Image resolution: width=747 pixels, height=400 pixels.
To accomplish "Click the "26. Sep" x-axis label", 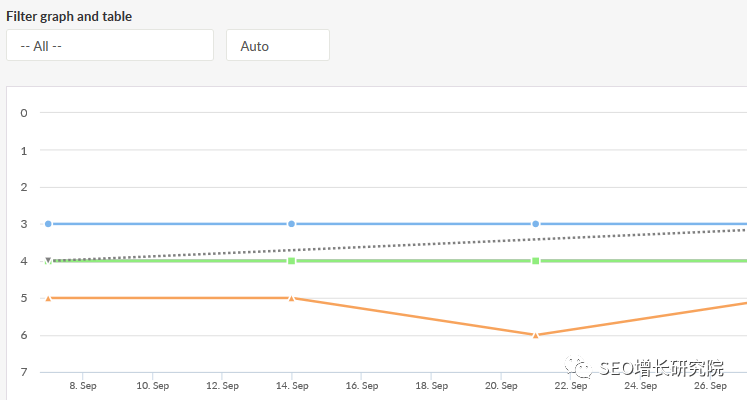I will pyautogui.click(x=711, y=385).
